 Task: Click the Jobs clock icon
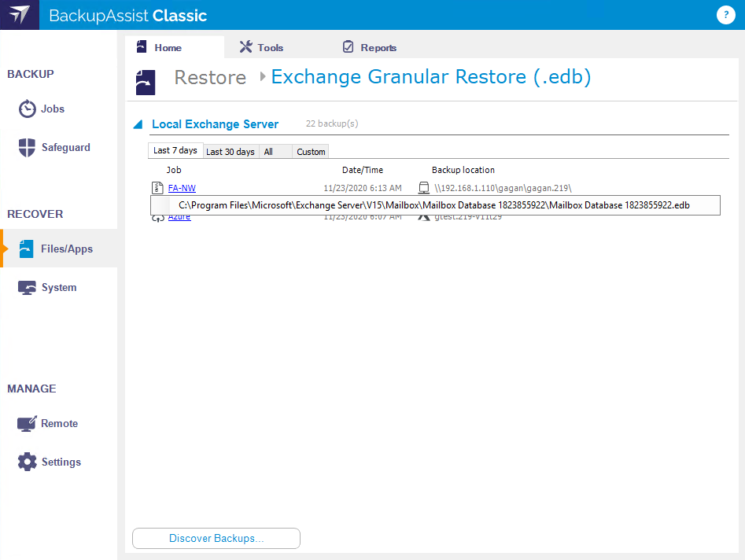pyautogui.click(x=27, y=109)
